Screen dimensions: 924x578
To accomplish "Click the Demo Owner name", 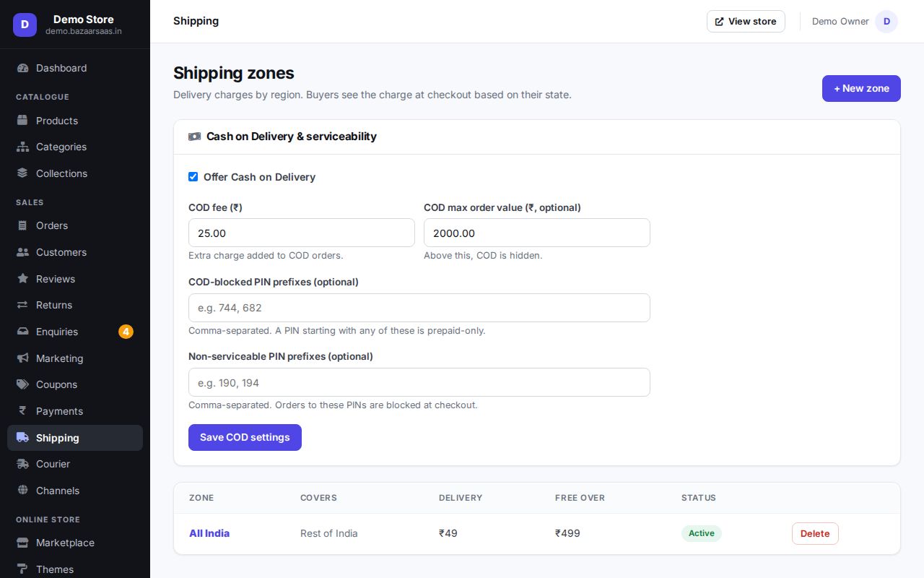I will point(840,22).
